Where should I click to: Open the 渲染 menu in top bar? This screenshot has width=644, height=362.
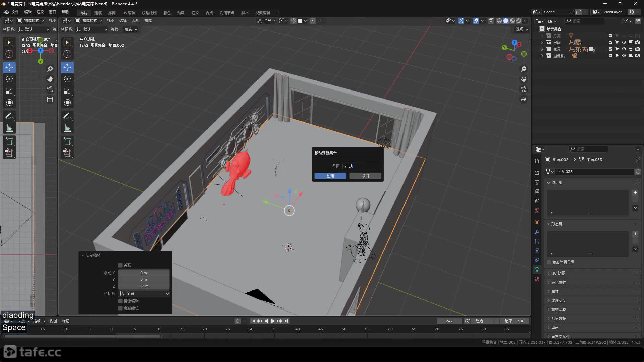pos(40,12)
